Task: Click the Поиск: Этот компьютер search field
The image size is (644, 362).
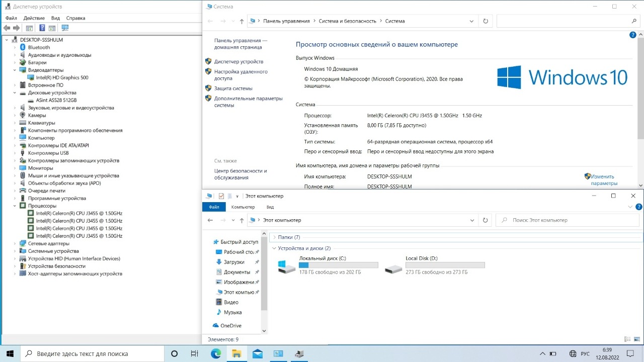Action: click(x=568, y=220)
